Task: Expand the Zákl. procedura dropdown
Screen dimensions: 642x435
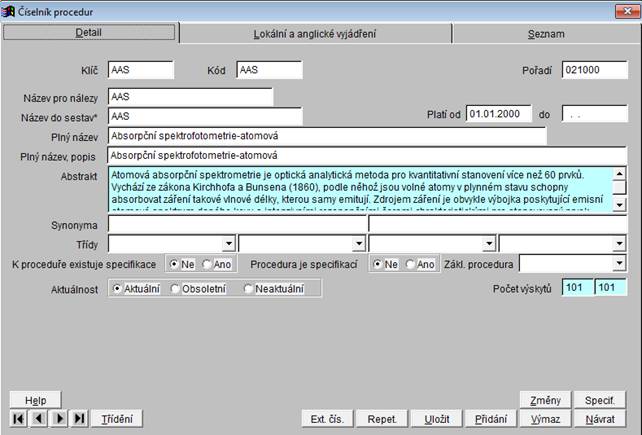Action: point(619,264)
